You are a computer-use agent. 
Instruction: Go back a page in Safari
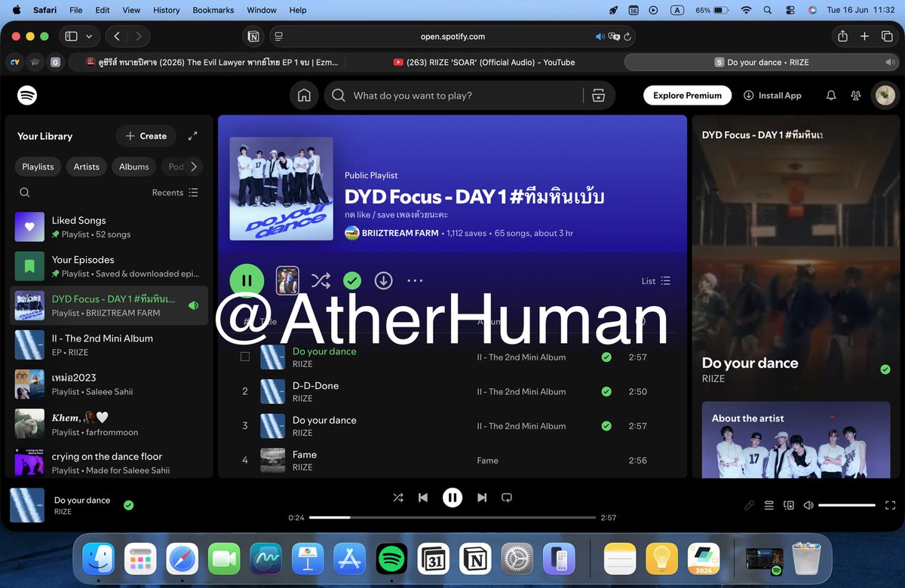117,36
